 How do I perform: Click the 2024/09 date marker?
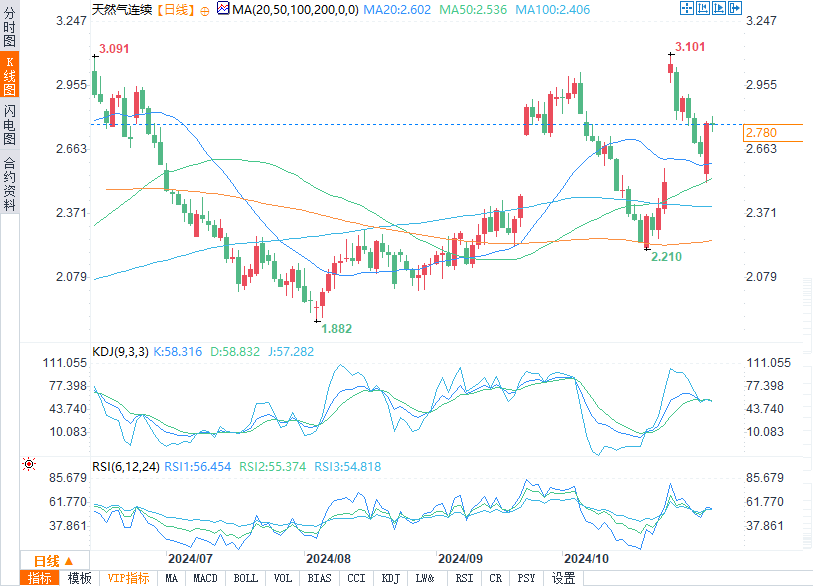click(x=460, y=559)
